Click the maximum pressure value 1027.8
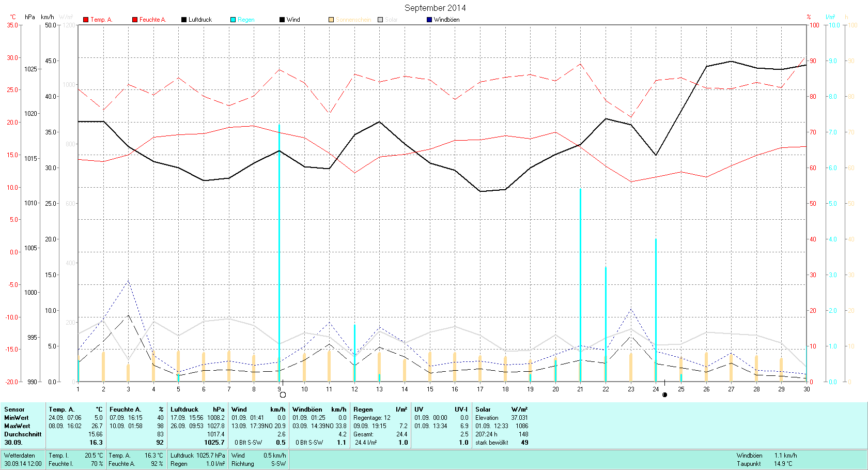The image size is (868, 470). point(216,426)
